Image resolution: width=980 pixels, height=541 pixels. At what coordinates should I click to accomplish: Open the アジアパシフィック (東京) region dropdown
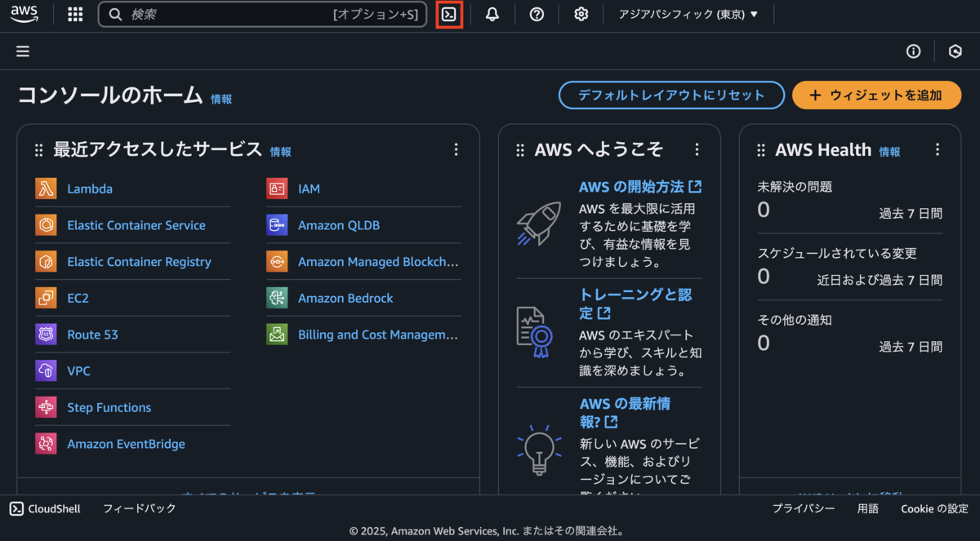688,14
